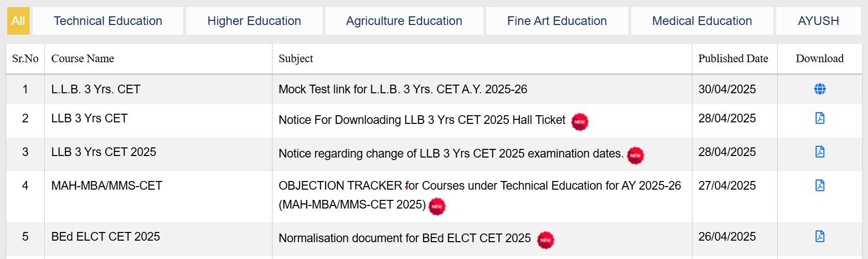Viewport: 868px width, 259px height.
Task: Click NEW badge beside Hall Ticket notice
Action: 580,122
